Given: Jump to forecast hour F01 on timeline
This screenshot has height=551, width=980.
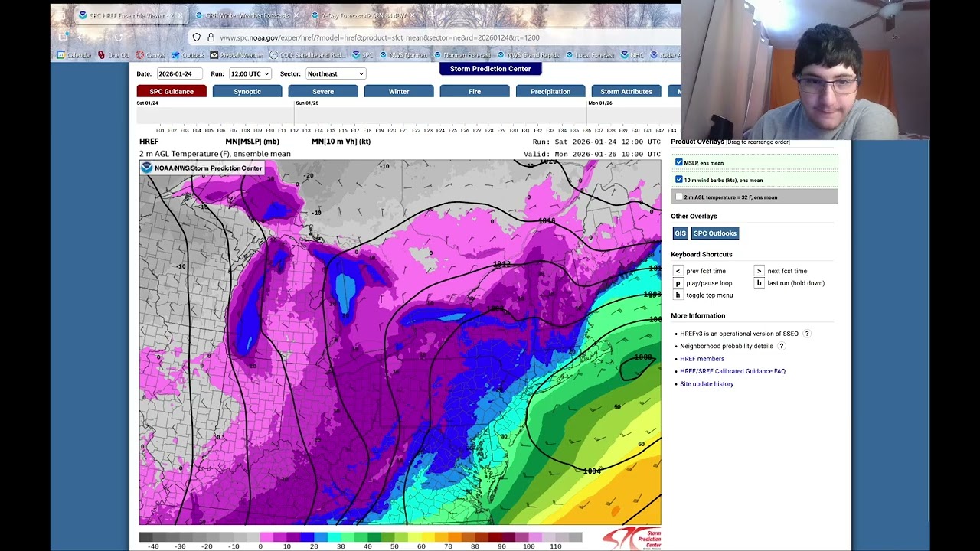Looking at the screenshot, I should click(x=161, y=131).
